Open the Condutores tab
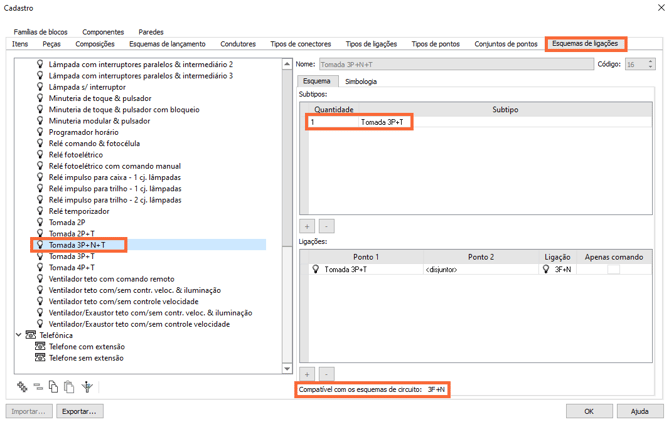The width and height of the screenshot is (669, 422). coord(238,44)
